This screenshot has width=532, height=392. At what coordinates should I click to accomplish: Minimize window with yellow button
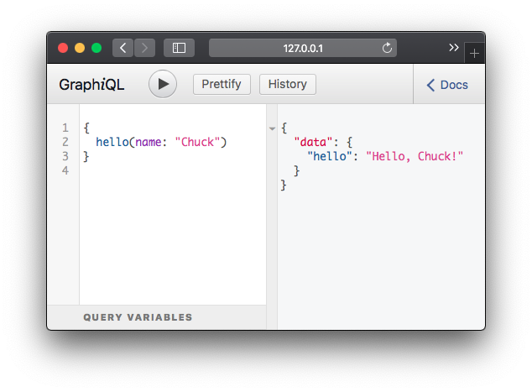80,48
